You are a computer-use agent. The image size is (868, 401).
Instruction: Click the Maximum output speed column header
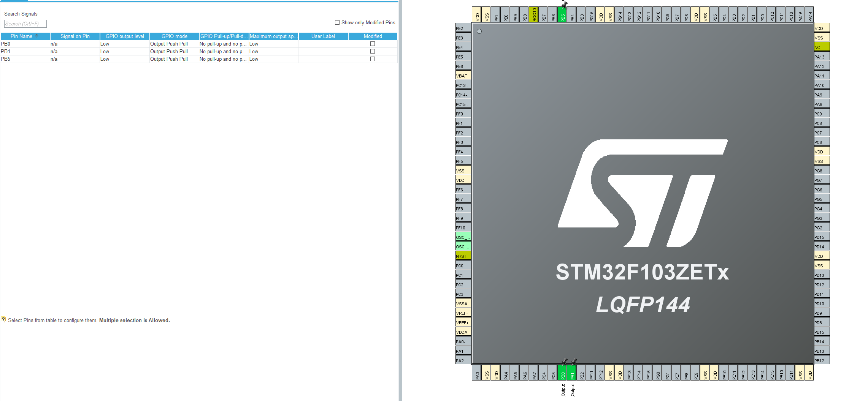274,36
